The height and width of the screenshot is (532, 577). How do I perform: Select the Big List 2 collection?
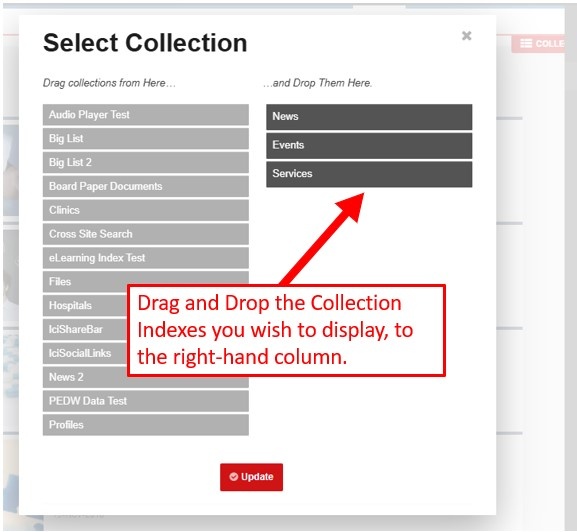(146, 162)
